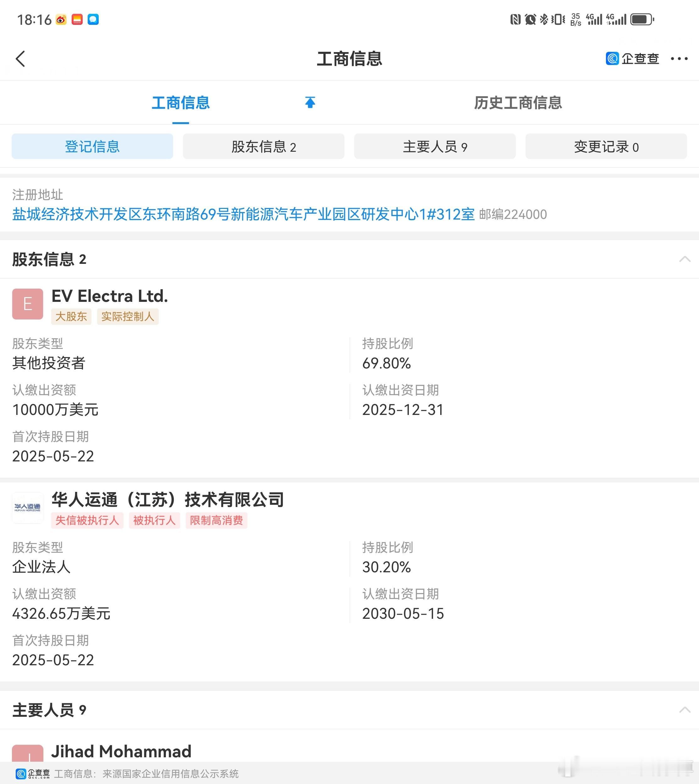
Task: Switch to the 工商信息 tab
Action: coord(180,103)
